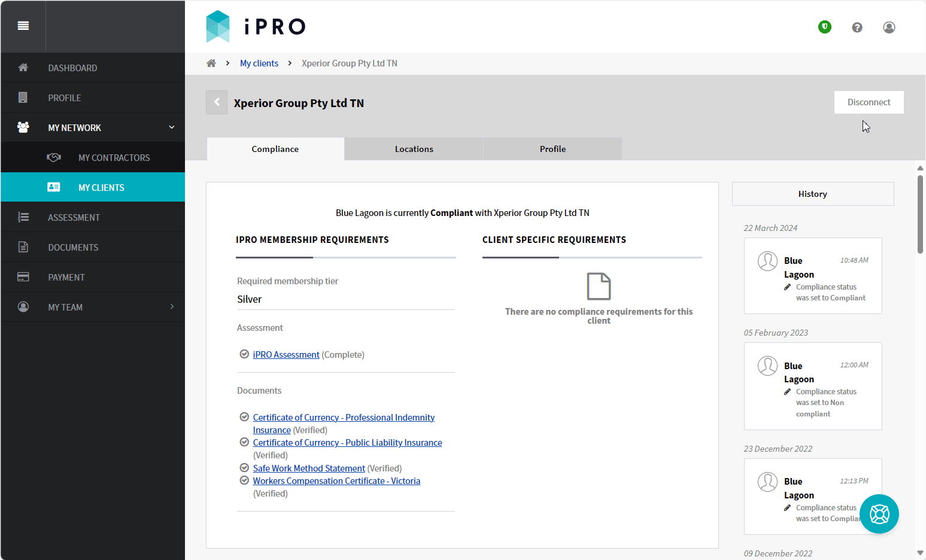Toggle the hamburger menu icon
Image resolution: width=926 pixels, height=560 pixels.
(23, 26)
